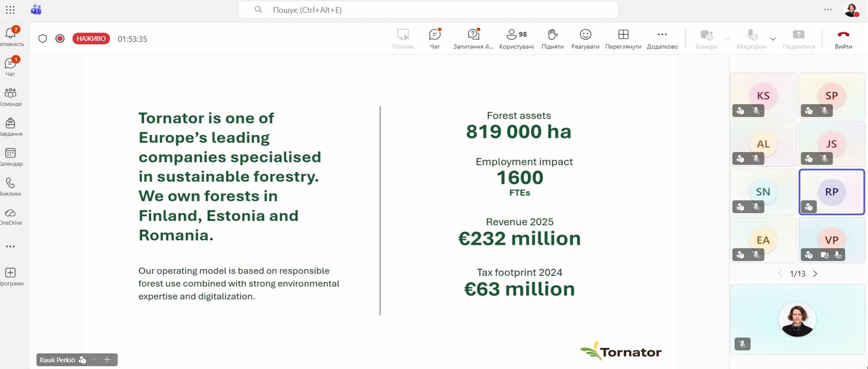Open the Activity notifications bell in sidebar
Image resolution: width=868 pixels, height=369 pixels.
[10, 36]
